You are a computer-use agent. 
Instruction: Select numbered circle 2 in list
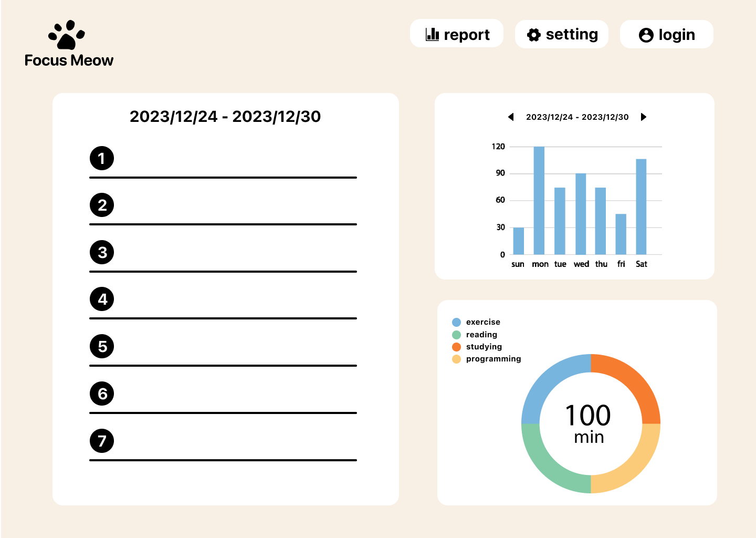tap(102, 205)
